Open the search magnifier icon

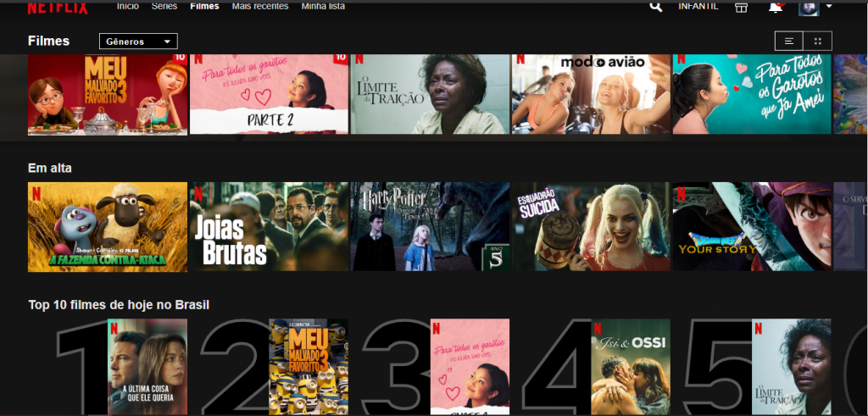point(655,7)
